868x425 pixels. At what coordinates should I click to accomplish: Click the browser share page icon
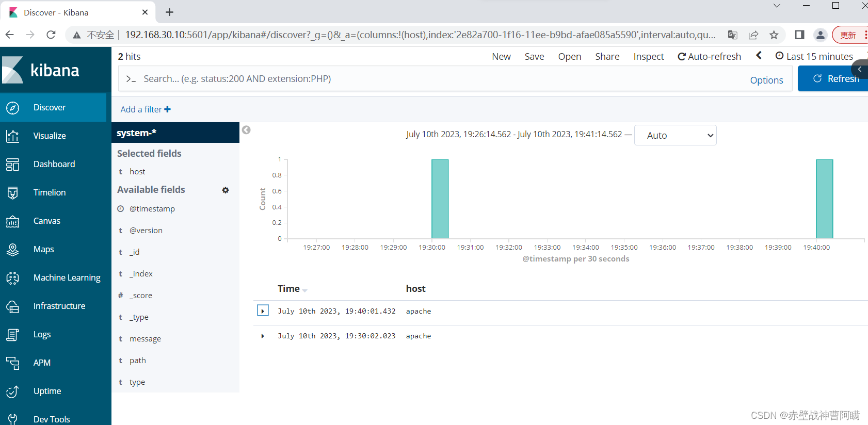click(753, 35)
